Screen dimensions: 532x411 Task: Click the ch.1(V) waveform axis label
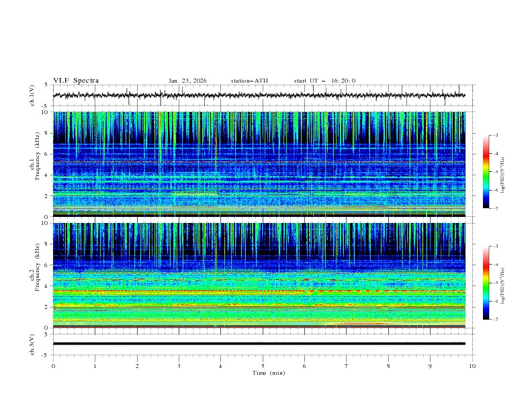click(x=32, y=95)
